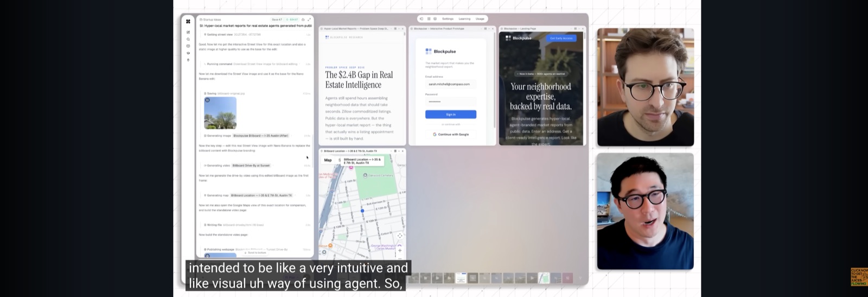This screenshot has height=297, width=868.
Task: Click tile icon on Product Prototype window
Action: click(x=486, y=29)
